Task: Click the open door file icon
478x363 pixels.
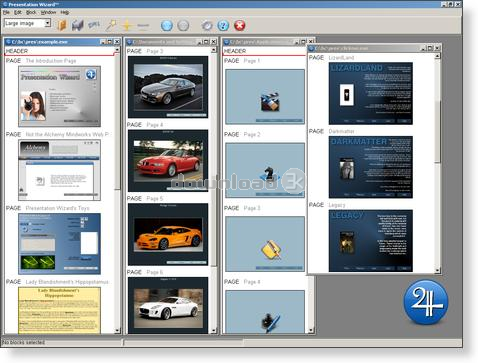Action: (62, 25)
